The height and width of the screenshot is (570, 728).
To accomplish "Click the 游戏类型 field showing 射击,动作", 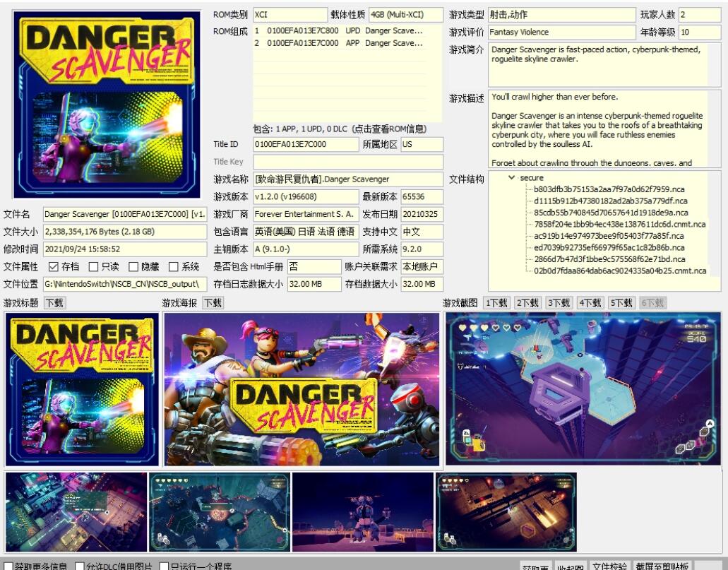I will 561,14.
